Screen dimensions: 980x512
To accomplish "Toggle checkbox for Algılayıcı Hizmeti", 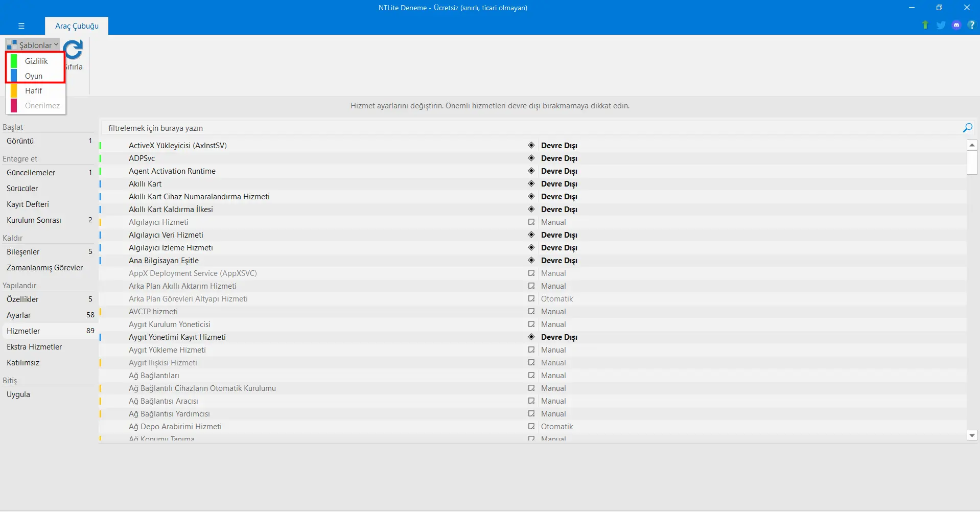I will (531, 222).
